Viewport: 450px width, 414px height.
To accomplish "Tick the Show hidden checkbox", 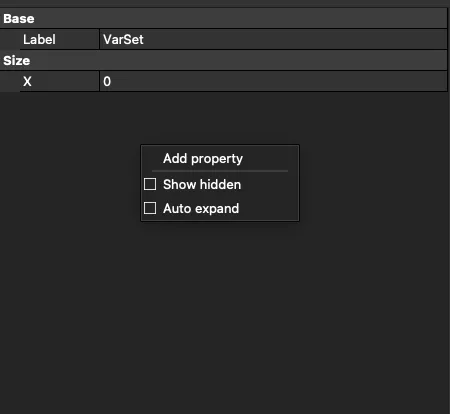I will click(x=150, y=184).
